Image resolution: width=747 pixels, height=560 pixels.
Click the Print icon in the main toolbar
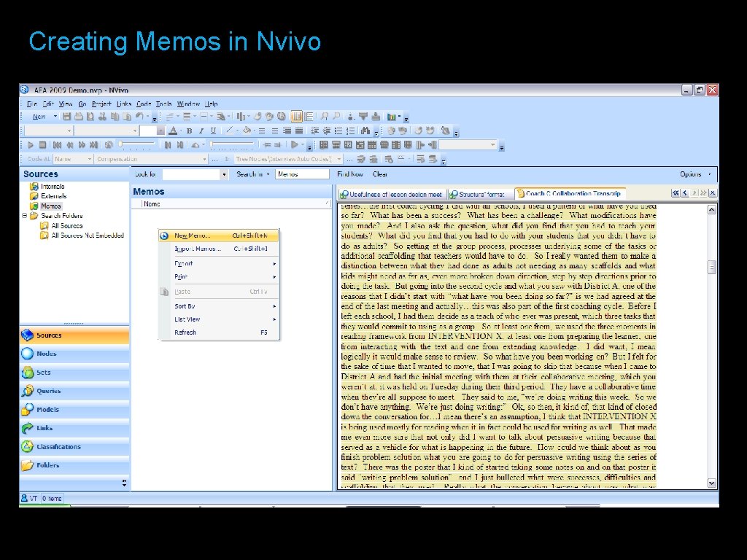pos(79,116)
